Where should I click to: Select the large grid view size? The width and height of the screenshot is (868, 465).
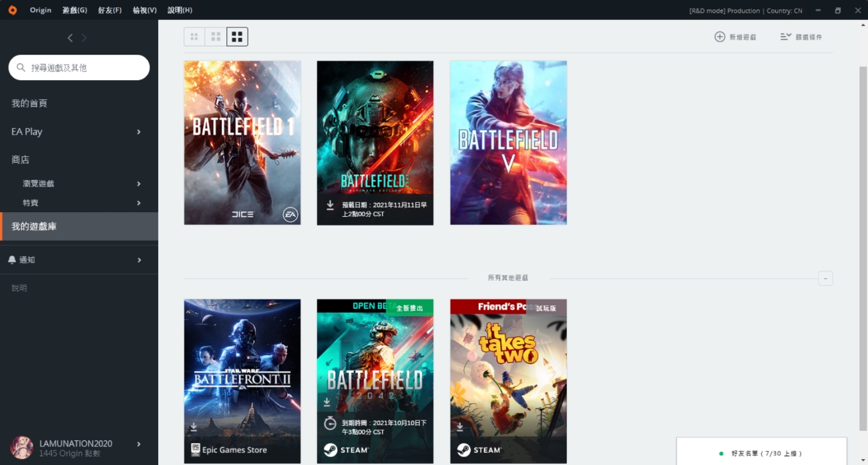point(237,37)
